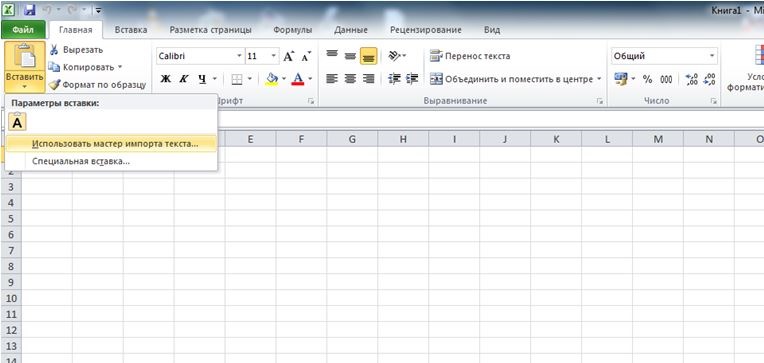Viewport: 764px width, 363px height.
Task: Switch to the Формулы ribbon tab
Action: [292, 30]
